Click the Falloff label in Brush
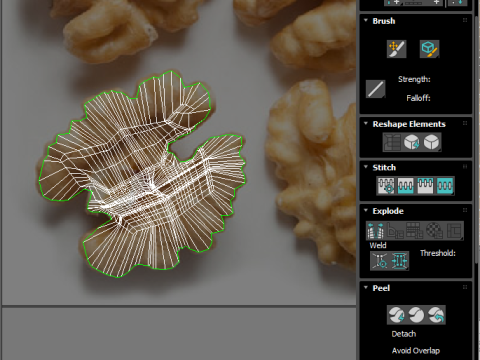Screen dimensions: 480x360 pyautogui.click(x=418, y=98)
